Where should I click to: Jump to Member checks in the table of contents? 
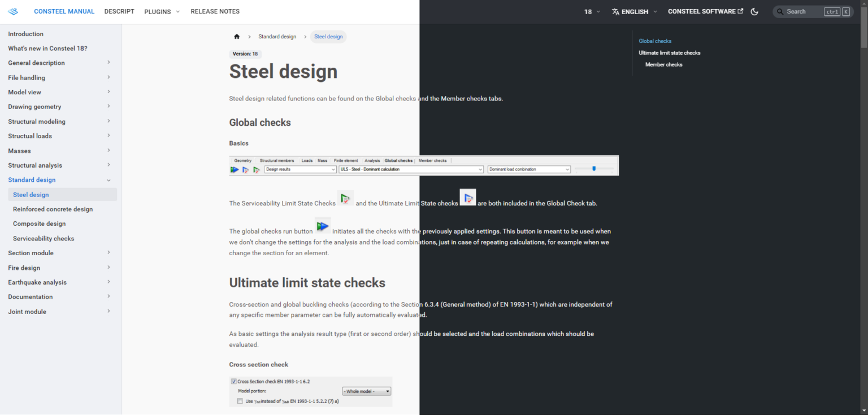click(663, 65)
